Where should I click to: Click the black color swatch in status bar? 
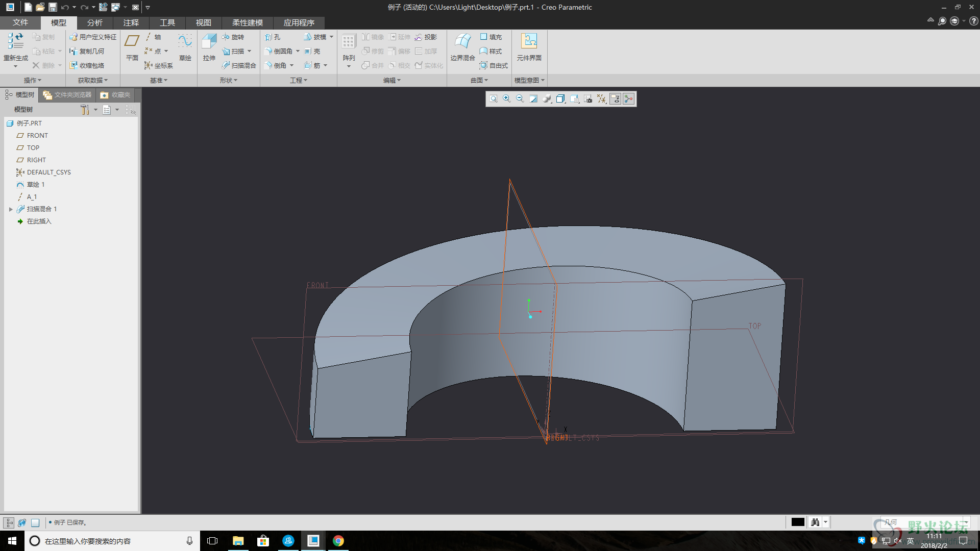798,522
